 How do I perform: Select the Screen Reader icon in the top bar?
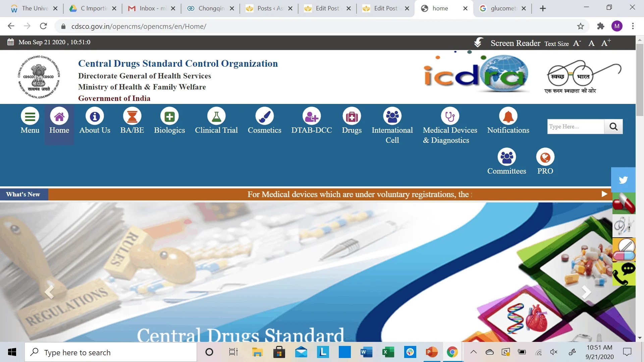pyautogui.click(x=478, y=43)
